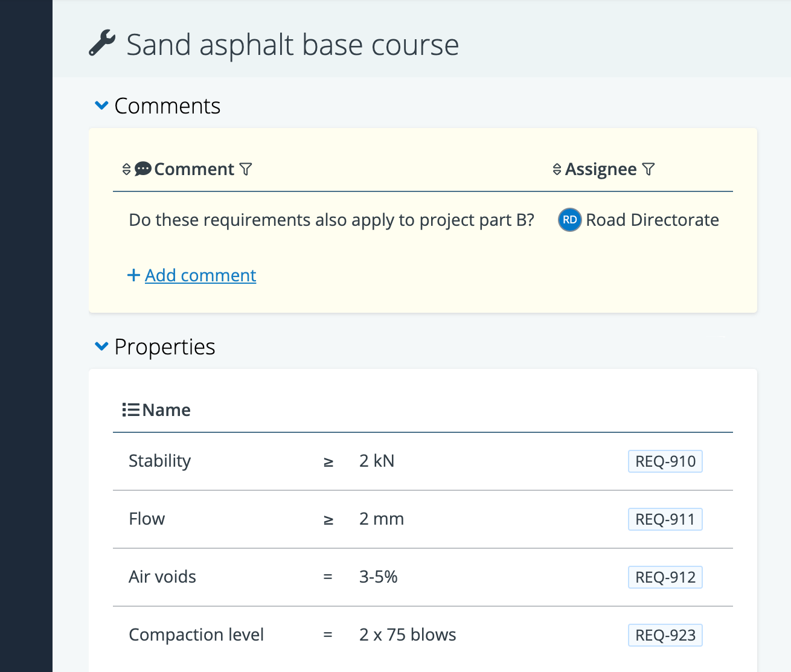
Task: Open requirement REQ-911 tag
Action: click(665, 519)
